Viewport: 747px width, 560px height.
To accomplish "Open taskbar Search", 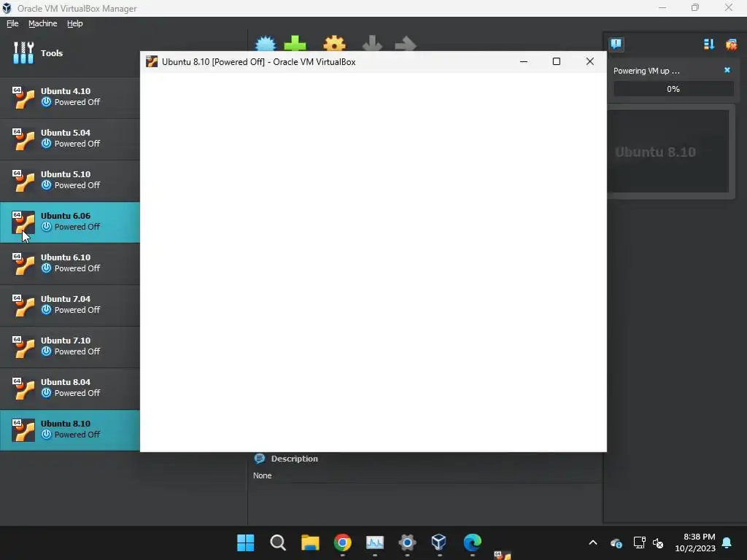I will tap(278, 542).
